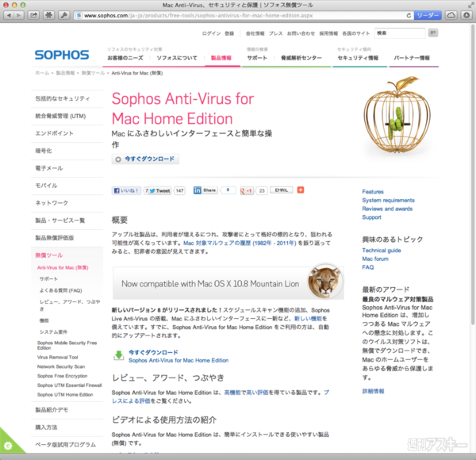The image size is (476, 460).
Task: Open the 詳細情報 link
Action: 374,391
